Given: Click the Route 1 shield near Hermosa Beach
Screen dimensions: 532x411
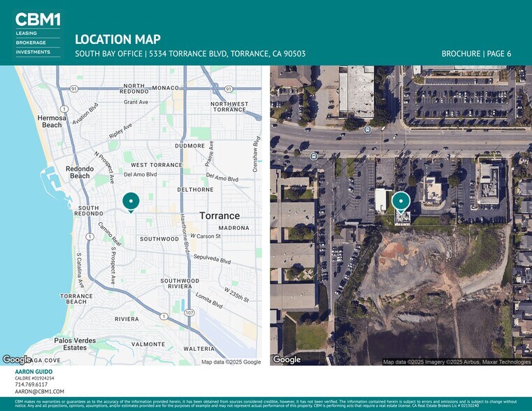Looking at the screenshot, I should (x=64, y=109).
